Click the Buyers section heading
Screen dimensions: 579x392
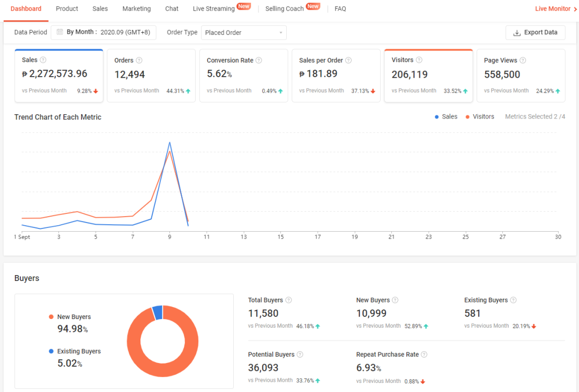pos(27,278)
